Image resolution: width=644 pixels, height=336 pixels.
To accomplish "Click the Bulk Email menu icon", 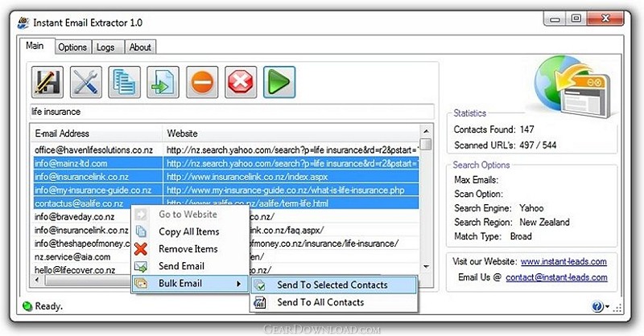I will (x=141, y=283).
